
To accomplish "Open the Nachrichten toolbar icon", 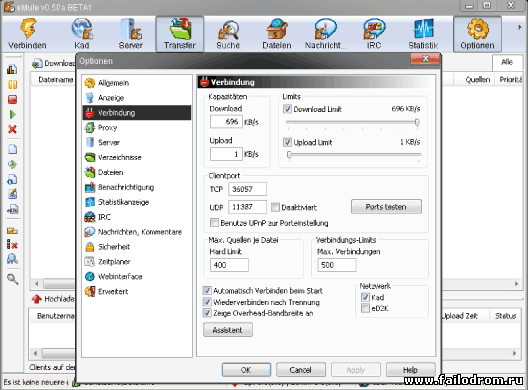I will (325, 34).
